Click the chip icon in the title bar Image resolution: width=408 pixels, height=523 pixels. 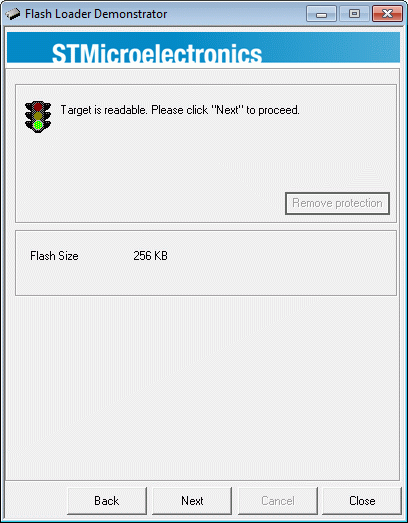(x=13, y=14)
